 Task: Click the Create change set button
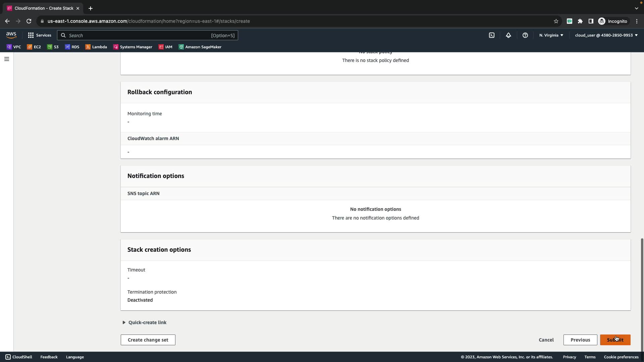pos(148,340)
